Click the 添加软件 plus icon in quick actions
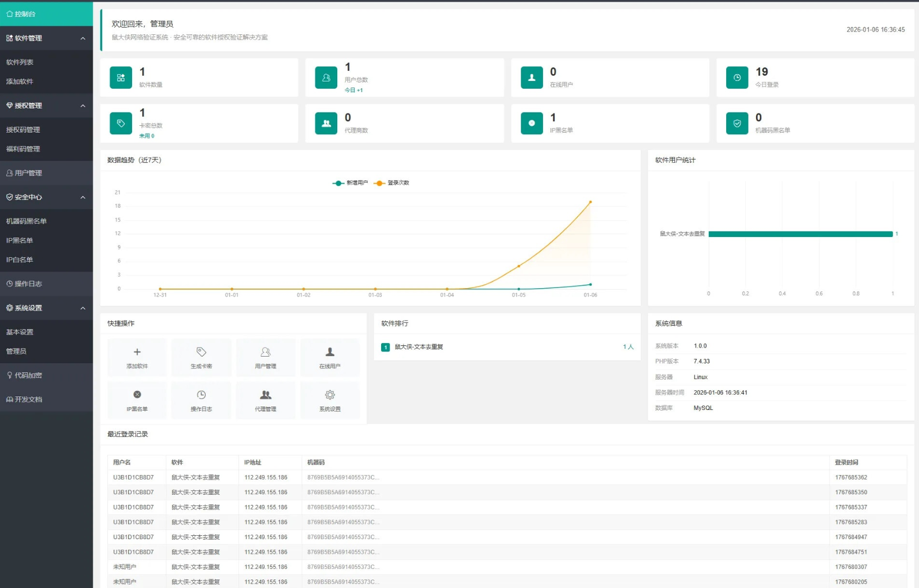This screenshot has width=919, height=588. tap(137, 352)
